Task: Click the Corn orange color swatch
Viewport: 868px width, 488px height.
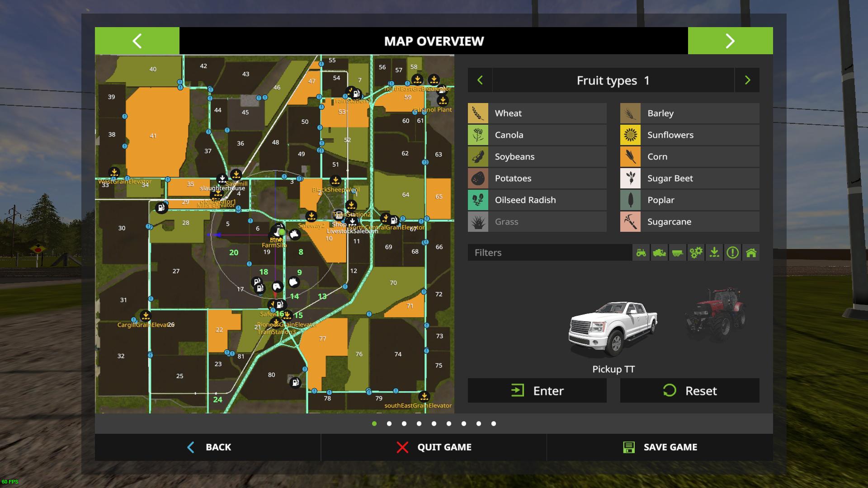Action: 630,156
